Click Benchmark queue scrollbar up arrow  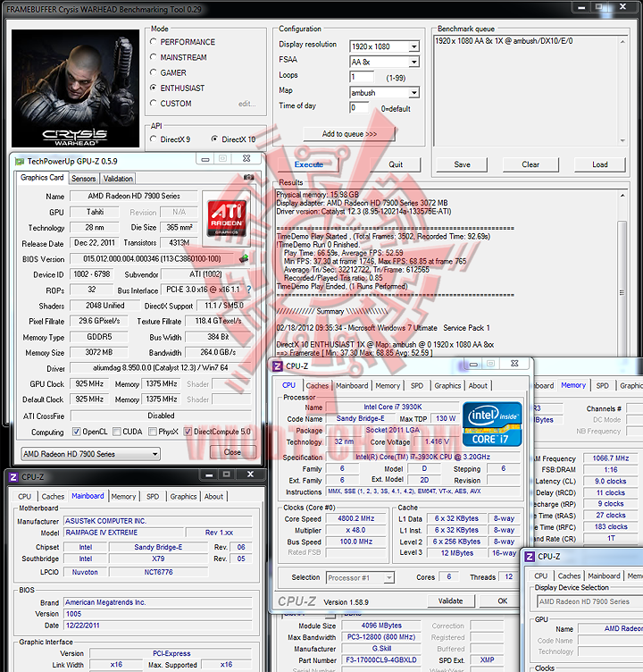point(622,41)
